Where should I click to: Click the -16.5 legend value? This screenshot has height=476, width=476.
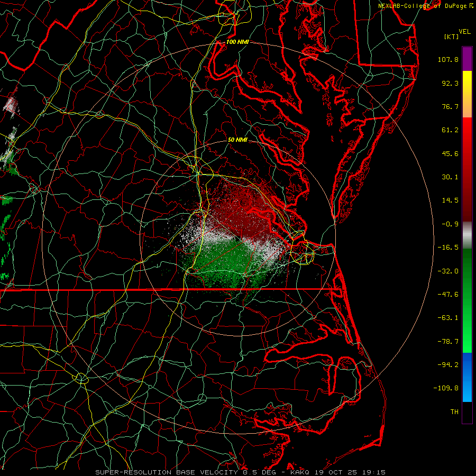pyautogui.click(x=448, y=248)
